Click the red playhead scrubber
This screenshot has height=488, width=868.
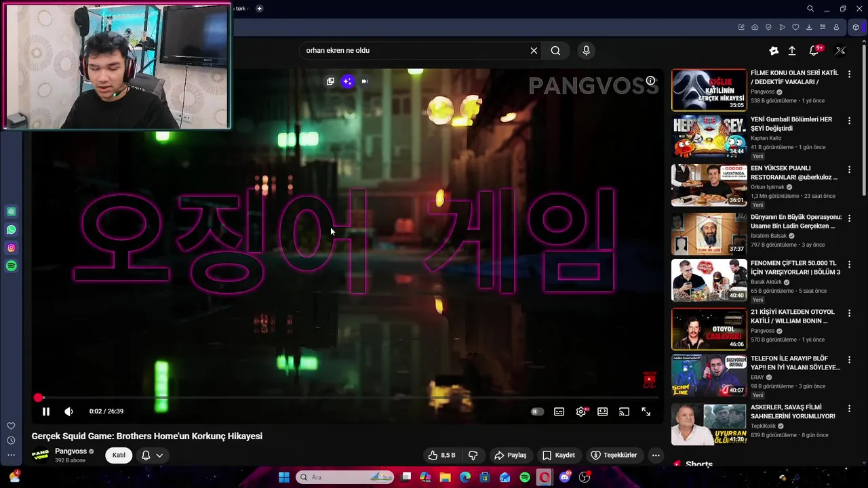pos(39,398)
